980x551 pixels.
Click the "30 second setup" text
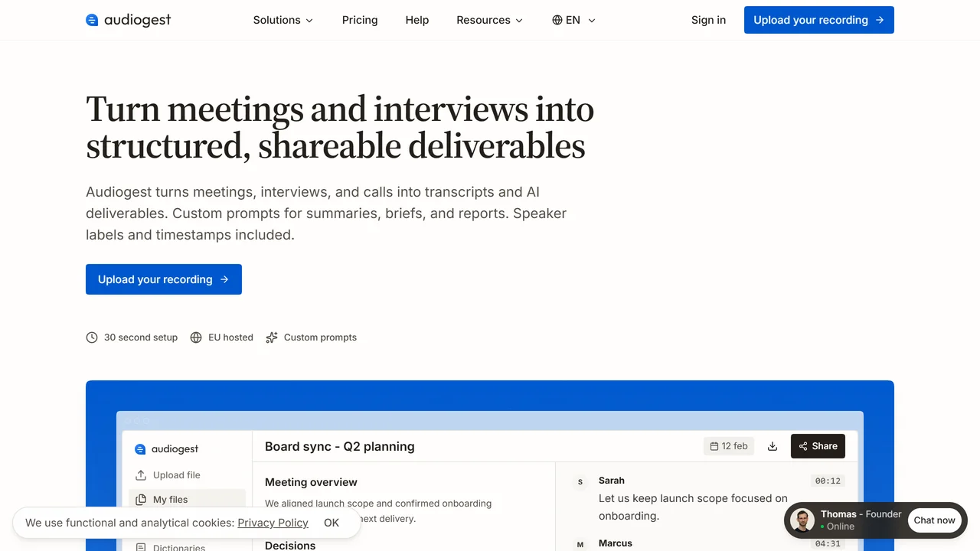click(x=141, y=337)
